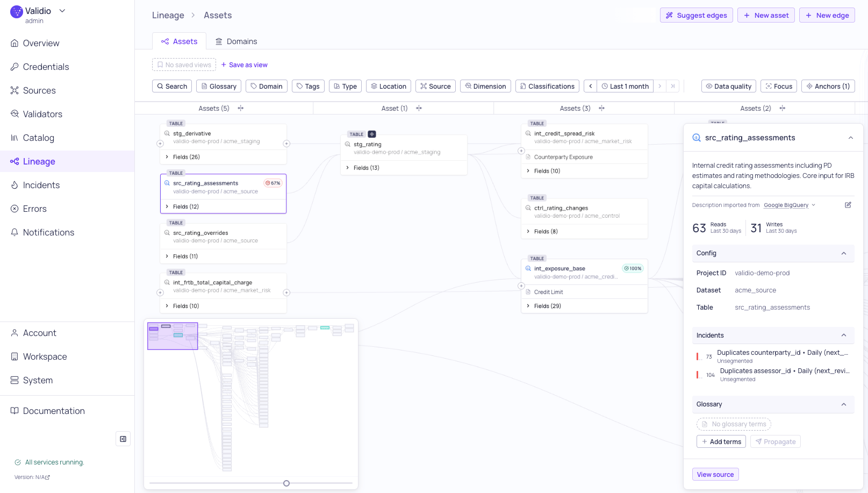This screenshot has width=868, height=493.
Task: Open the Google BigQuery description source dropdown
Action: coord(790,205)
